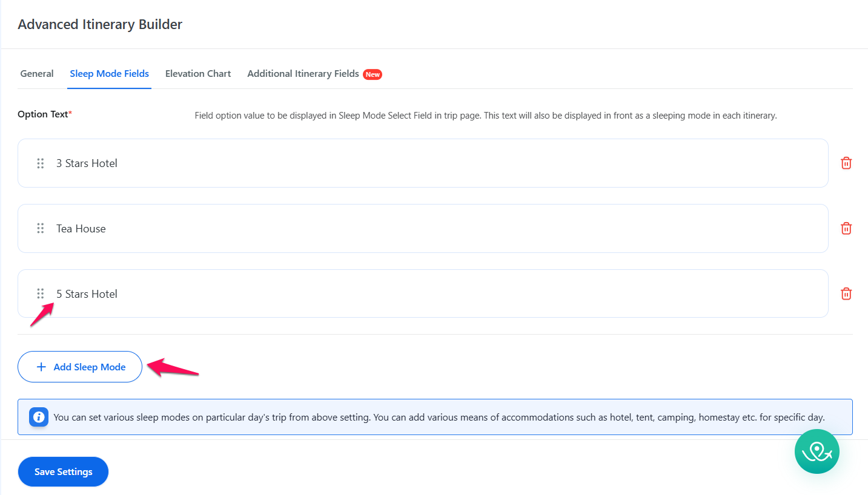868x495 pixels.
Task: Click the Advanced Itinerary Builder heading
Action: click(x=100, y=24)
